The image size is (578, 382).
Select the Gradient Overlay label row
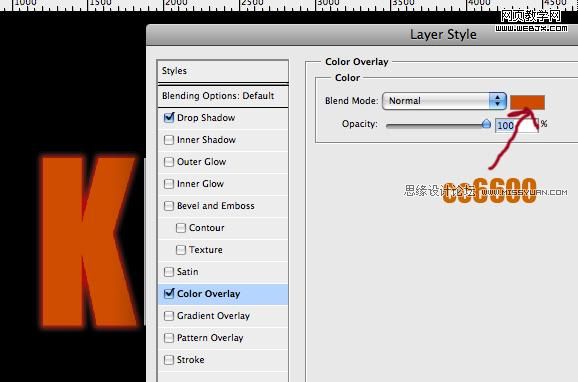[x=213, y=316]
